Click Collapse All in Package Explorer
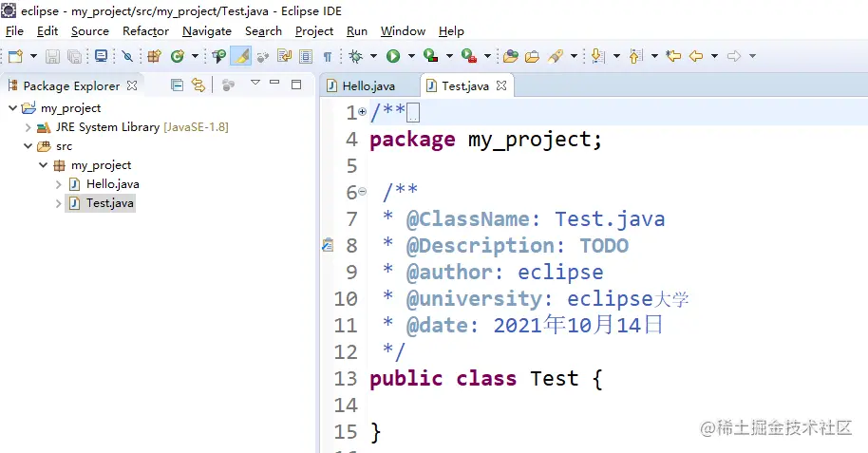The width and height of the screenshot is (868, 453). point(178,85)
